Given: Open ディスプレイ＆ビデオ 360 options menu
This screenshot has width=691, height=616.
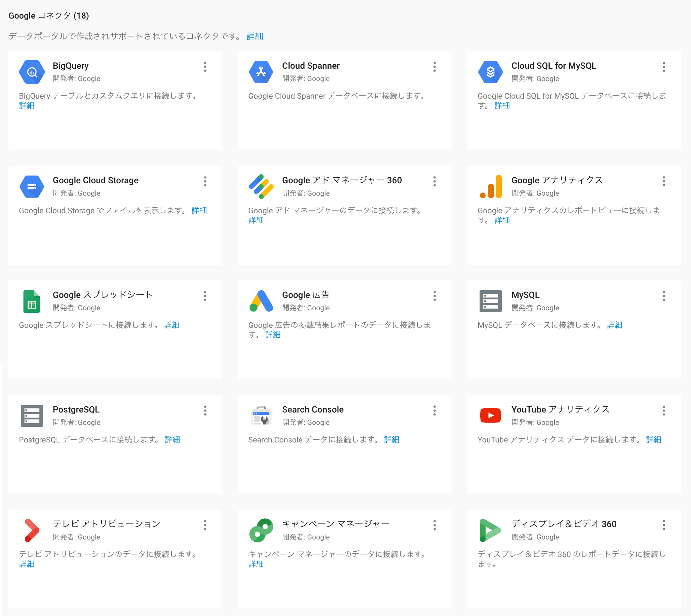Looking at the screenshot, I should [x=664, y=525].
